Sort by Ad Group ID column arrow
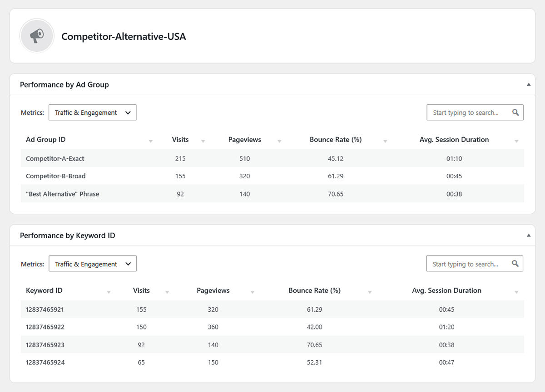This screenshot has width=545, height=392. pyautogui.click(x=151, y=142)
